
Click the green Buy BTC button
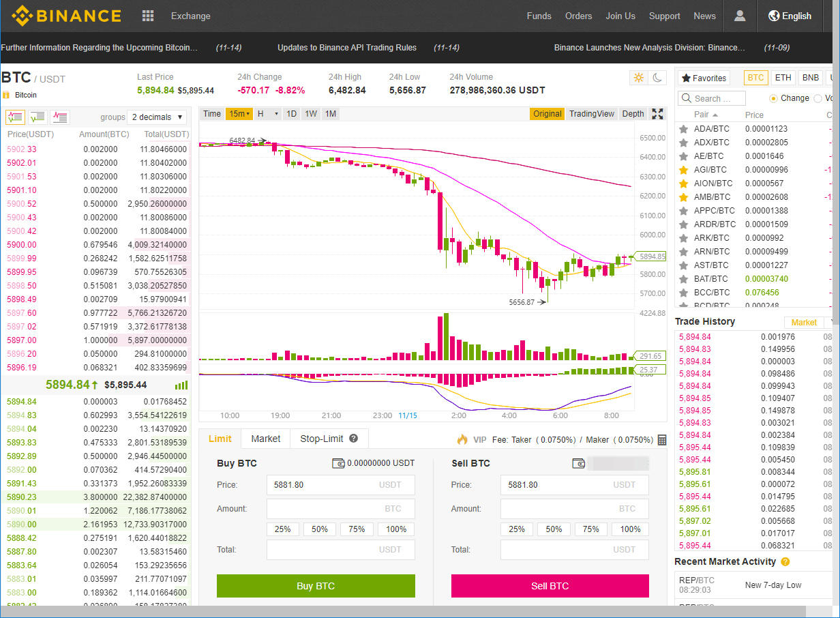tap(316, 586)
